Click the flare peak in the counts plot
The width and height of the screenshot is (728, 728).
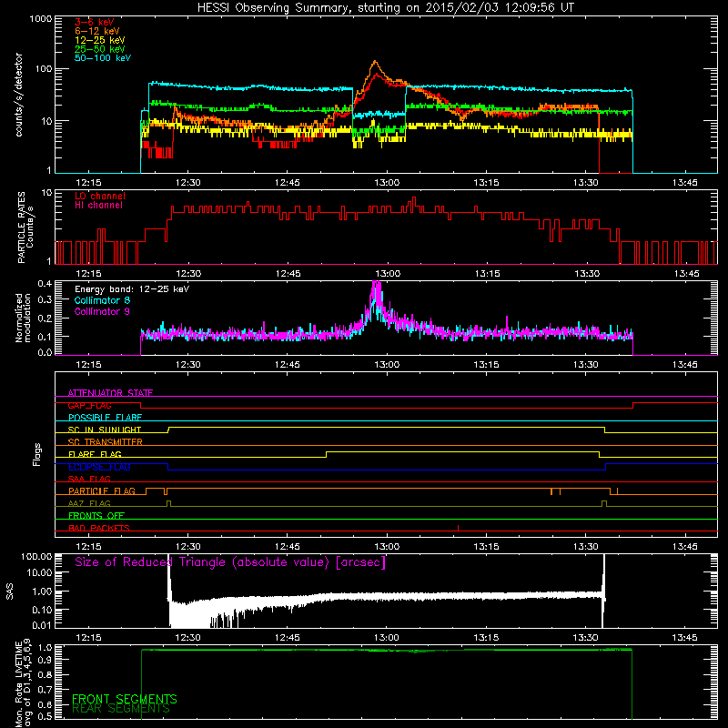click(x=375, y=62)
